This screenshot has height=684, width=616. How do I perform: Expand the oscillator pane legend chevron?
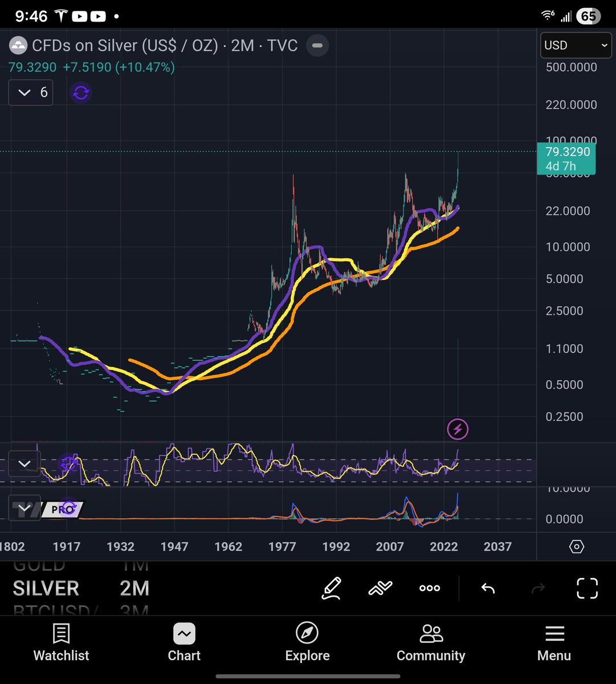coord(25,463)
